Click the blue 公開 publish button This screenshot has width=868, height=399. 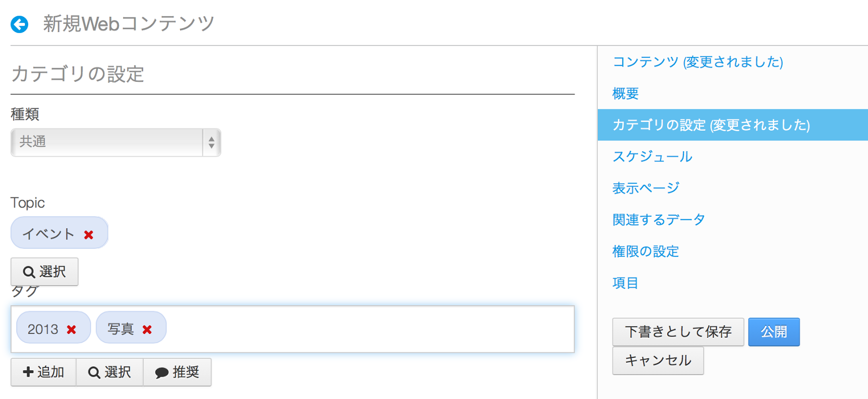pos(774,332)
